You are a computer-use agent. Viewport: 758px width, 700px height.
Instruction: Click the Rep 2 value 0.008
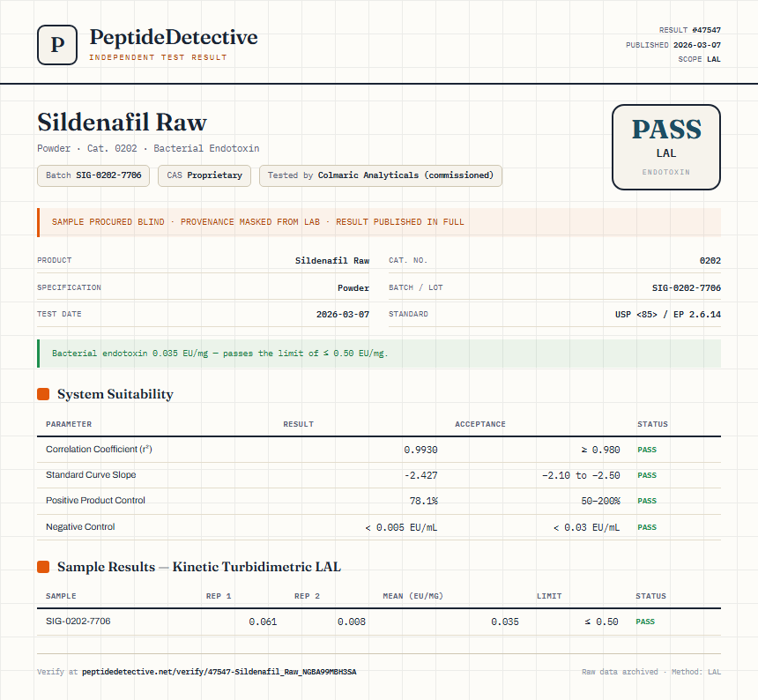(352, 622)
